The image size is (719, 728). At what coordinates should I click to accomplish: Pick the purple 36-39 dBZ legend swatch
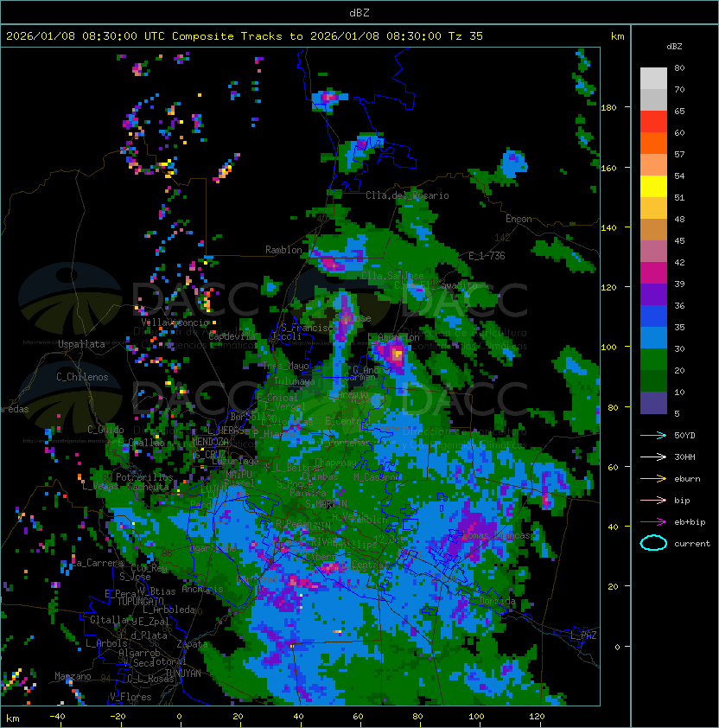[653, 295]
